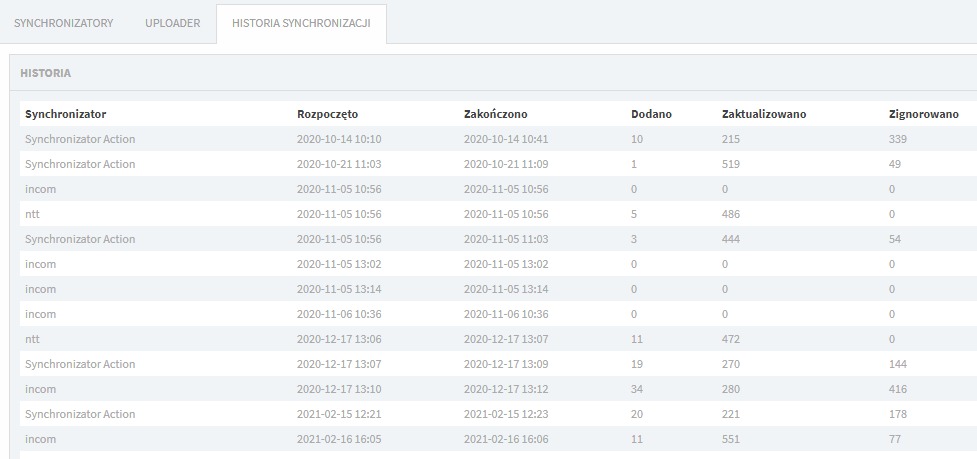Click start time 2020-10-21 11:03
The image size is (977, 459).
point(339,164)
